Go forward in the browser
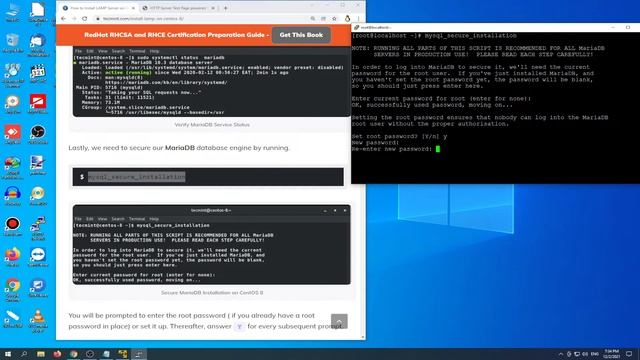The height and width of the screenshot is (360, 640). point(74,18)
